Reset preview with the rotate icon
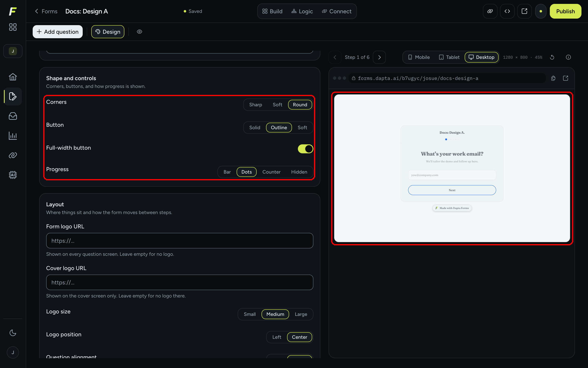This screenshot has height=368, width=588. 552,57
